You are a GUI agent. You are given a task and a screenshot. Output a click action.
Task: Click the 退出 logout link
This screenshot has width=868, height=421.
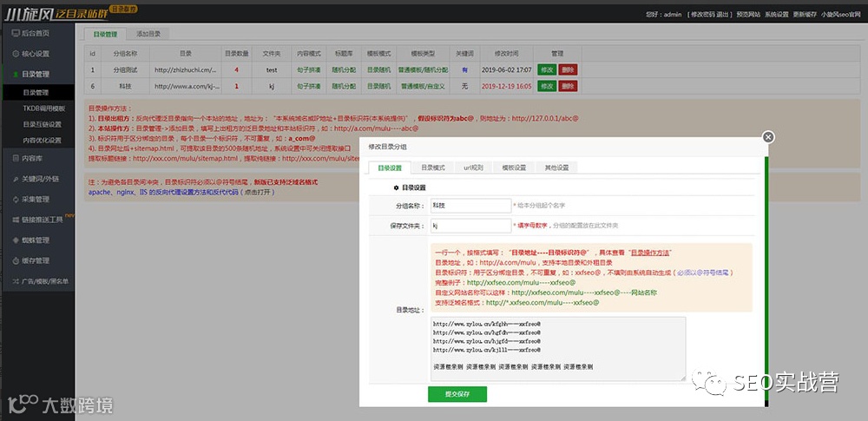coord(722,15)
